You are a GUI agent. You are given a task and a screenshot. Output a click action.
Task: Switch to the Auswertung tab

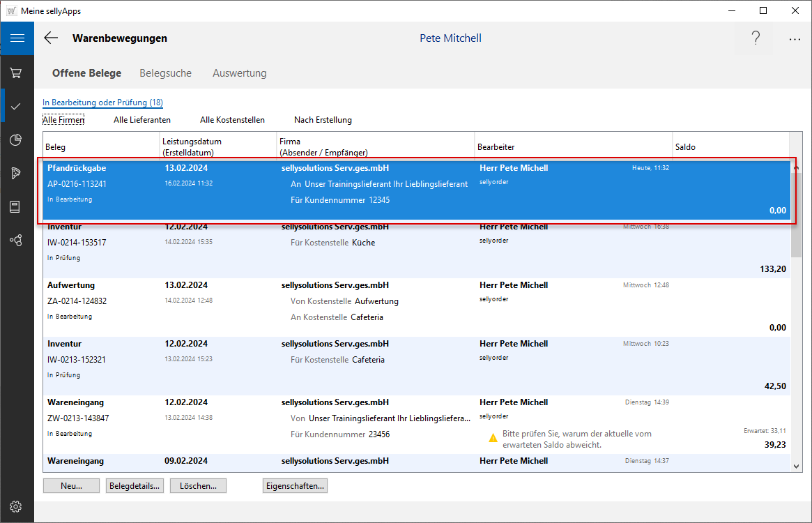coord(239,73)
